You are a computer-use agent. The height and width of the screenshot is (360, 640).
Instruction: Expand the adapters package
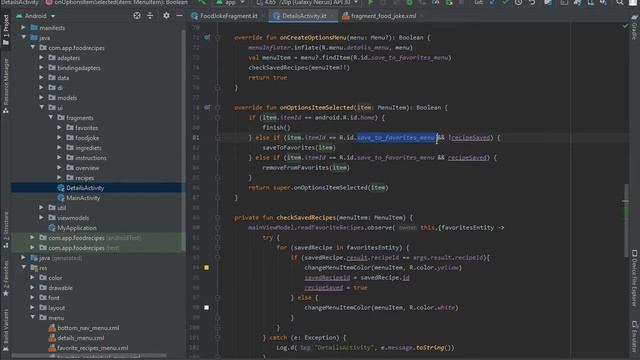tap(41, 58)
